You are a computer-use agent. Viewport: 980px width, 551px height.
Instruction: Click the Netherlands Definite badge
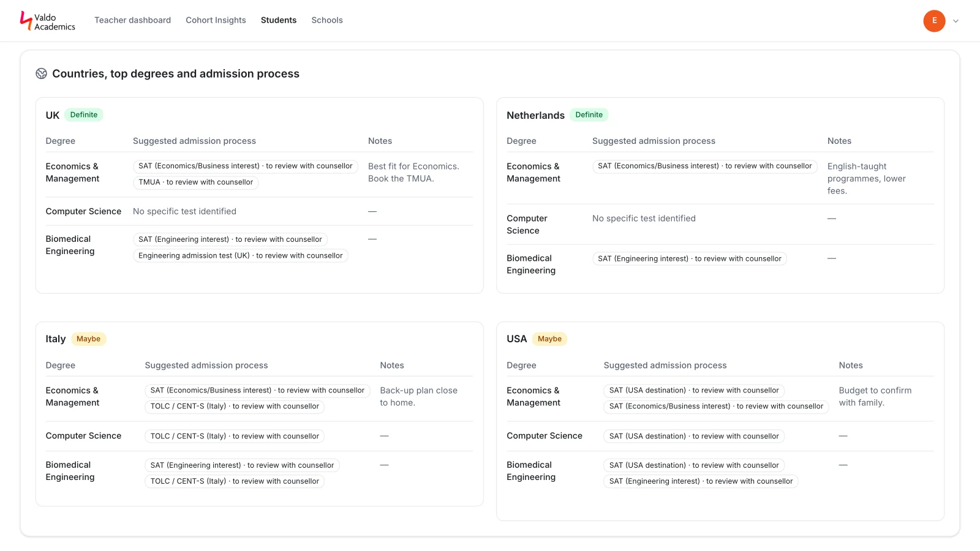point(589,115)
